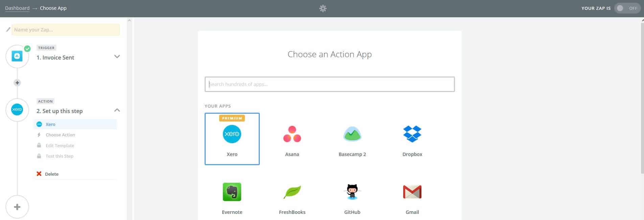Click the 2. Set up this step title
The width and height of the screenshot is (644, 220).
(60, 111)
